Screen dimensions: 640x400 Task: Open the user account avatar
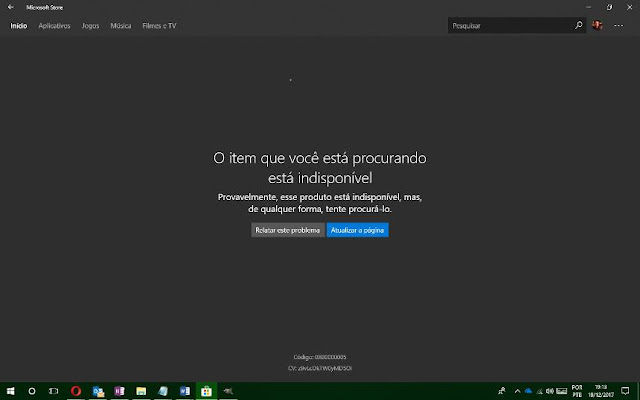(597, 25)
